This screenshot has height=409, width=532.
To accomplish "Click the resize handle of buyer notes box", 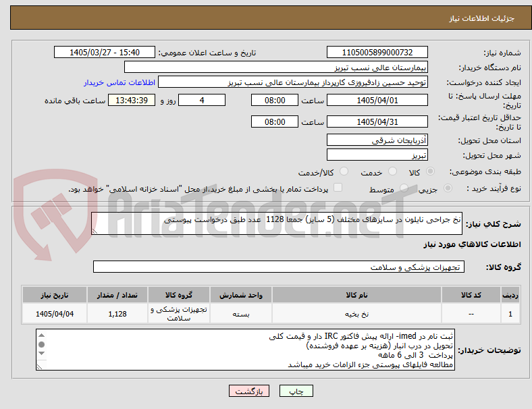I will click(40, 366).
